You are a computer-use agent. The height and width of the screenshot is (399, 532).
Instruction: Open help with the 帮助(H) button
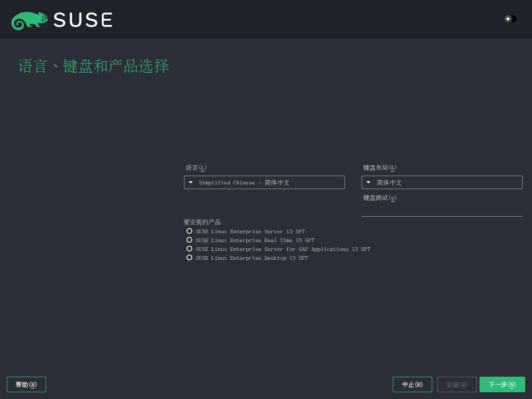point(26,384)
